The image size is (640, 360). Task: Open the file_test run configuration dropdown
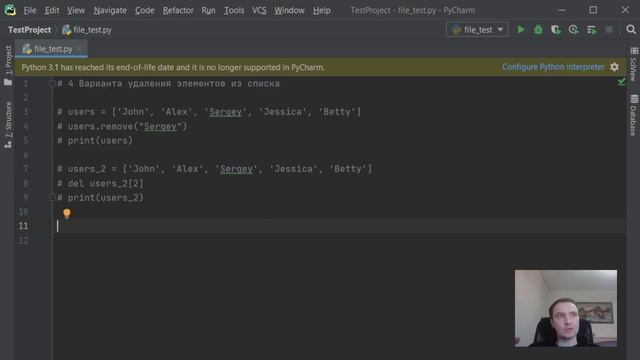[477, 30]
